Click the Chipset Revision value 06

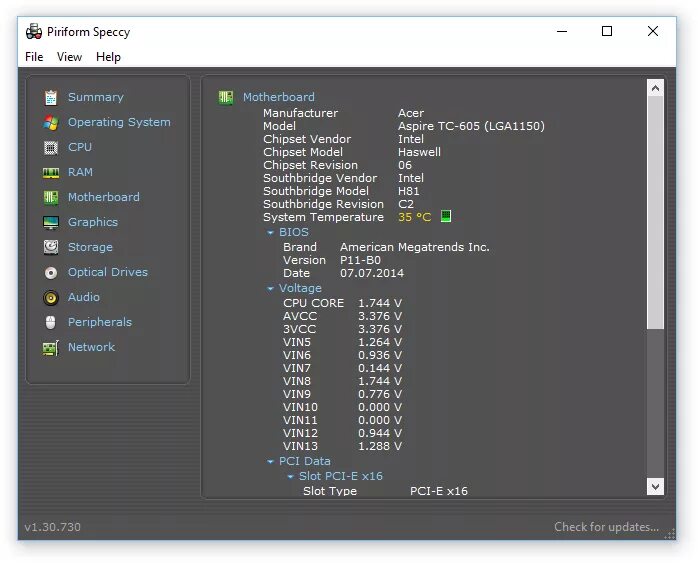coord(405,165)
